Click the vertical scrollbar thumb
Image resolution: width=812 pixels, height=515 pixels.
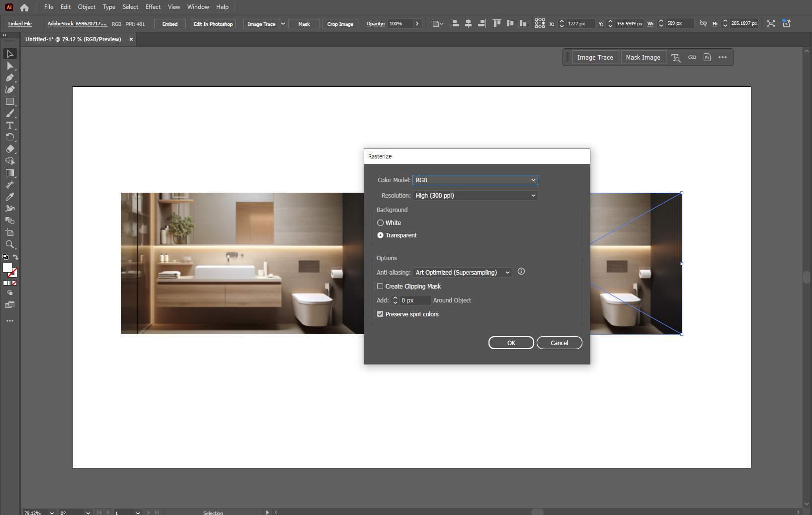click(807, 277)
